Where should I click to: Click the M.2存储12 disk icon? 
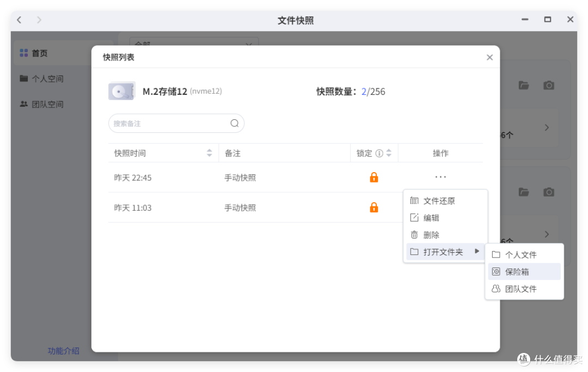point(121,91)
